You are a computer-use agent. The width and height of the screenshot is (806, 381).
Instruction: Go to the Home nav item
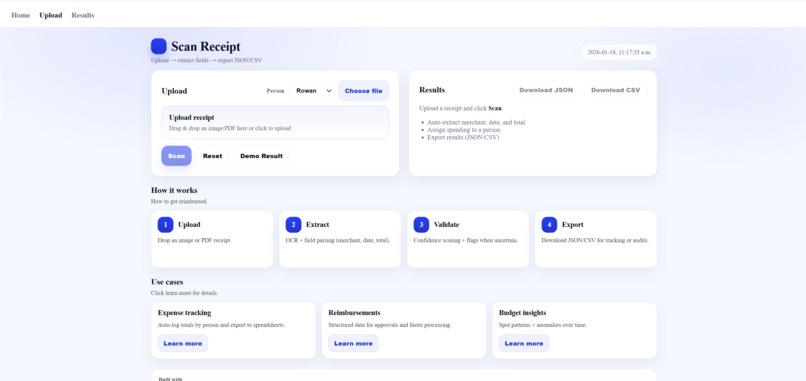[x=21, y=15]
